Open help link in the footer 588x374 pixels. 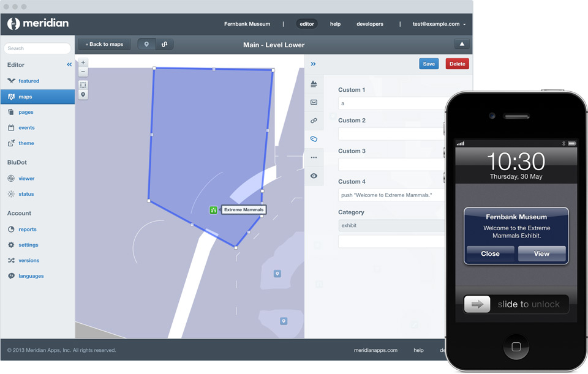pyautogui.click(x=418, y=350)
